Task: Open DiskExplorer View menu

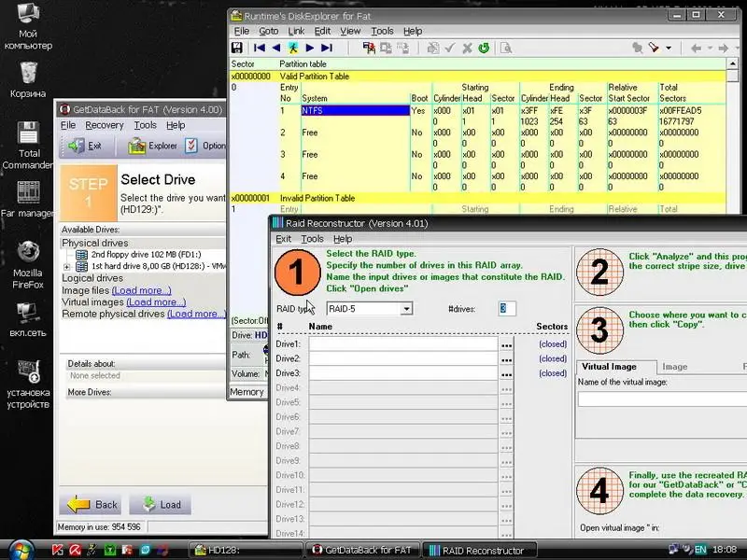Action: tap(350, 31)
